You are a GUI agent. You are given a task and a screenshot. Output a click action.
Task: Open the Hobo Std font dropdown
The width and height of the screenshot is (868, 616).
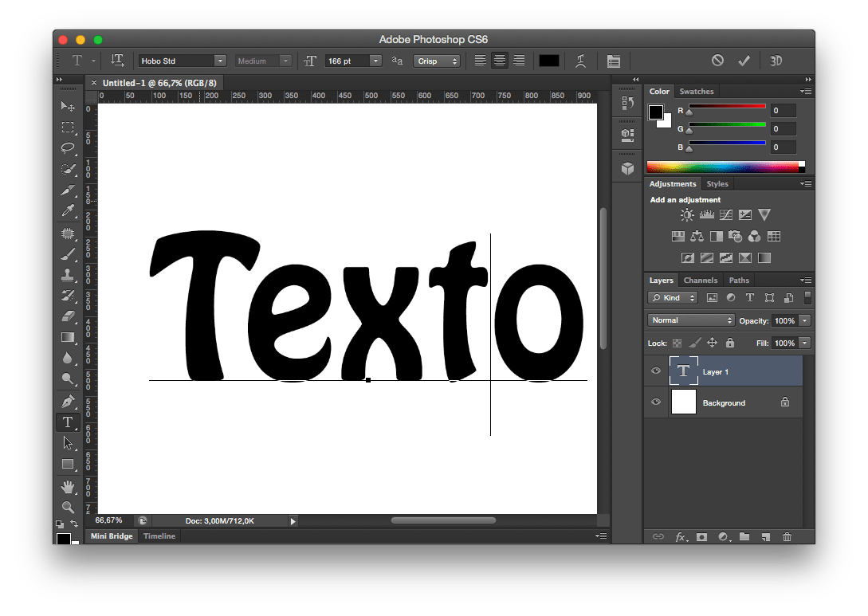[x=220, y=61]
